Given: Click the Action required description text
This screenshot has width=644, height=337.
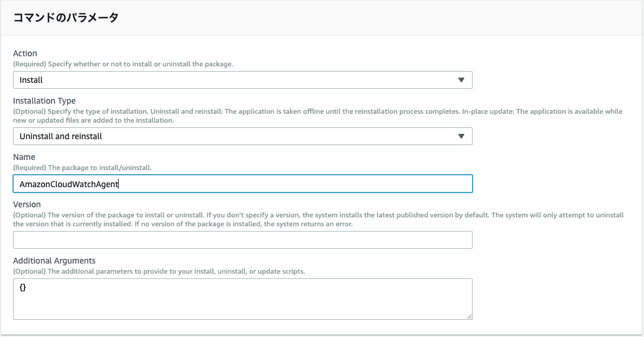Looking at the screenshot, I should (123, 64).
